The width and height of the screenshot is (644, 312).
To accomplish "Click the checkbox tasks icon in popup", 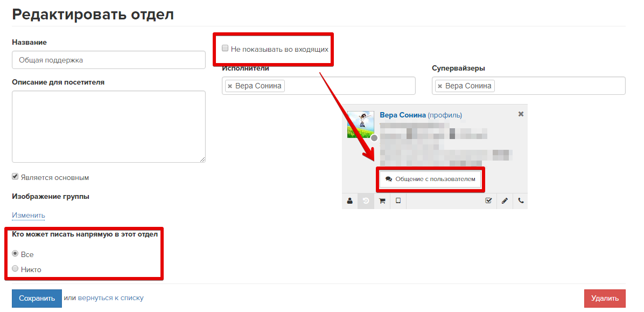I will 488,201.
